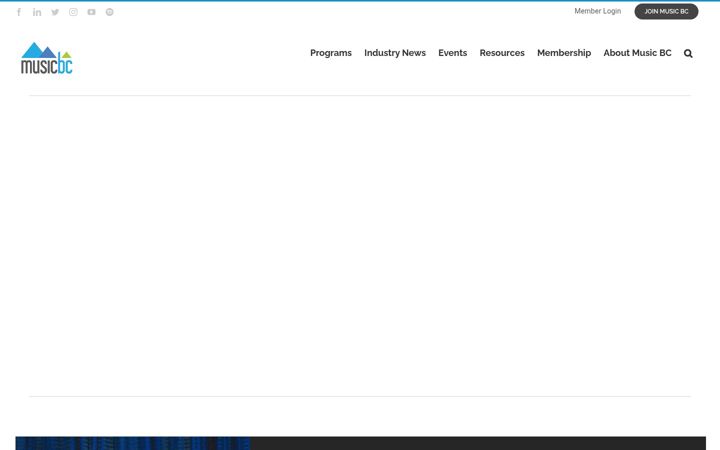Open the YouTube play icon

click(91, 12)
